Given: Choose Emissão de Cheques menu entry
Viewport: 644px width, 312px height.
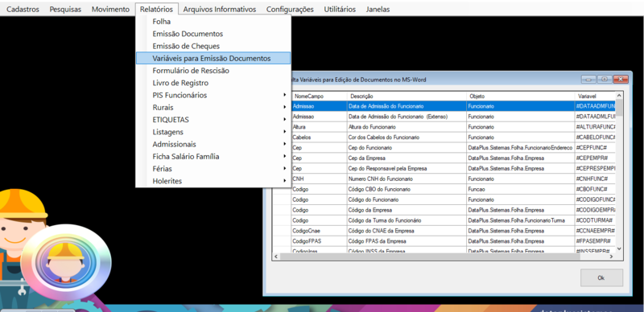Looking at the screenshot, I should (213, 46).
